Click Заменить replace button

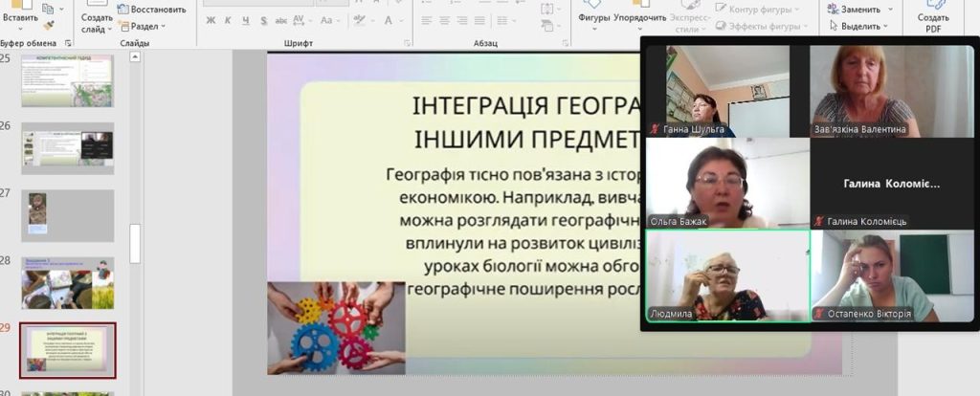coord(853,10)
